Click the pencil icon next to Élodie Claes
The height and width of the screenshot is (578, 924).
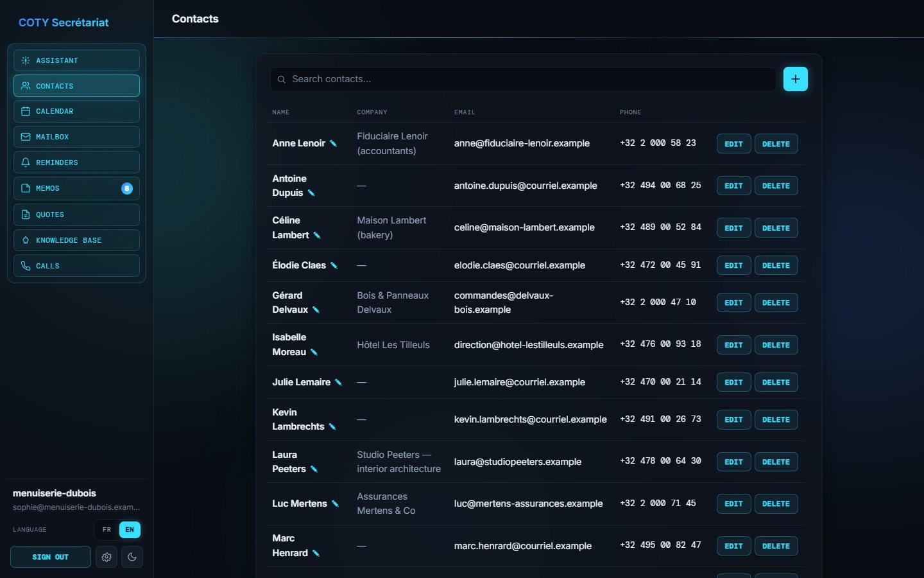pyautogui.click(x=334, y=265)
